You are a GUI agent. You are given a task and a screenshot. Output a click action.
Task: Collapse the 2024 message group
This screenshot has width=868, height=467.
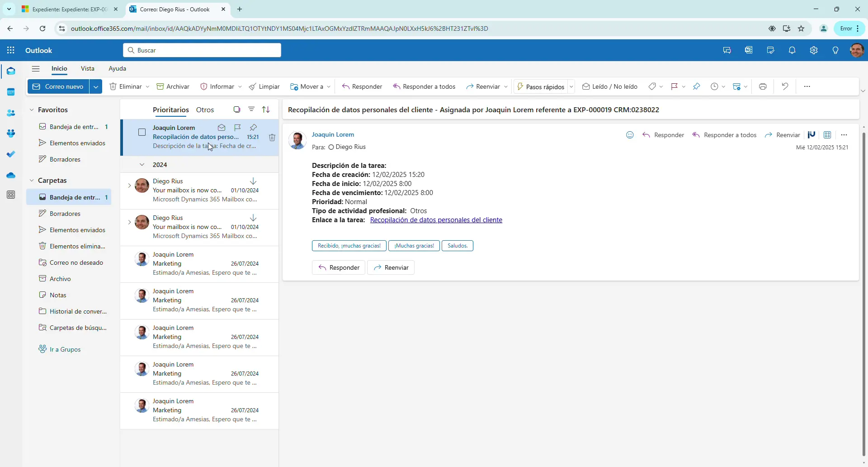point(142,165)
